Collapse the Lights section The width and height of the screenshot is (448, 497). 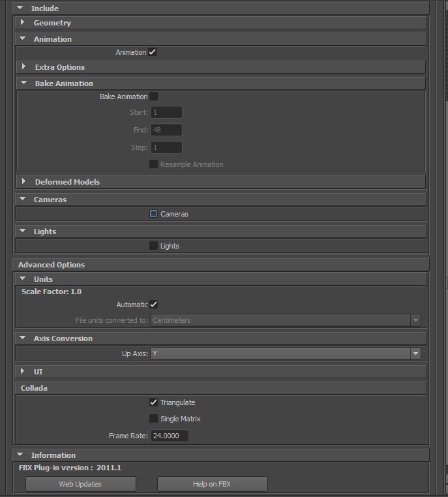[x=23, y=232]
